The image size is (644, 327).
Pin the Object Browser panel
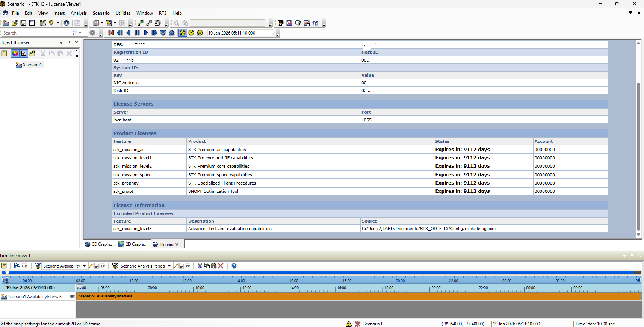pyautogui.click(x=69, y=42)
